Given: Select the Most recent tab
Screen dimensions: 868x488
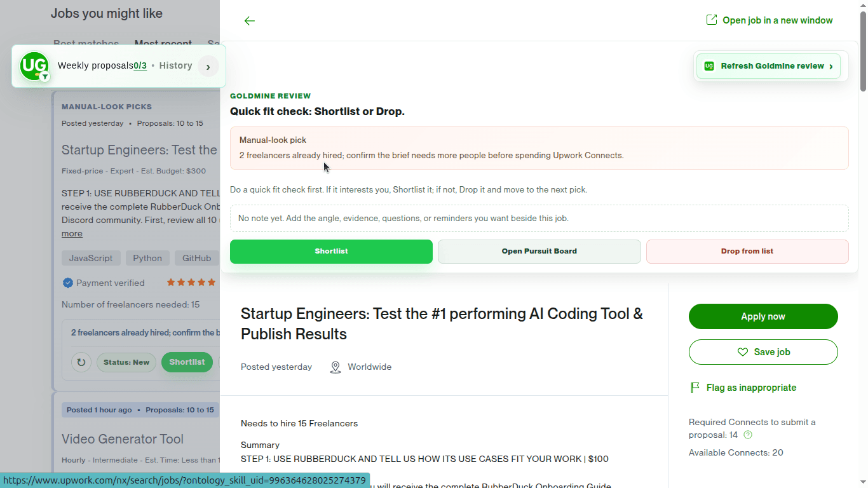Looking at the screenshot, I should click(x=163, y=44).
